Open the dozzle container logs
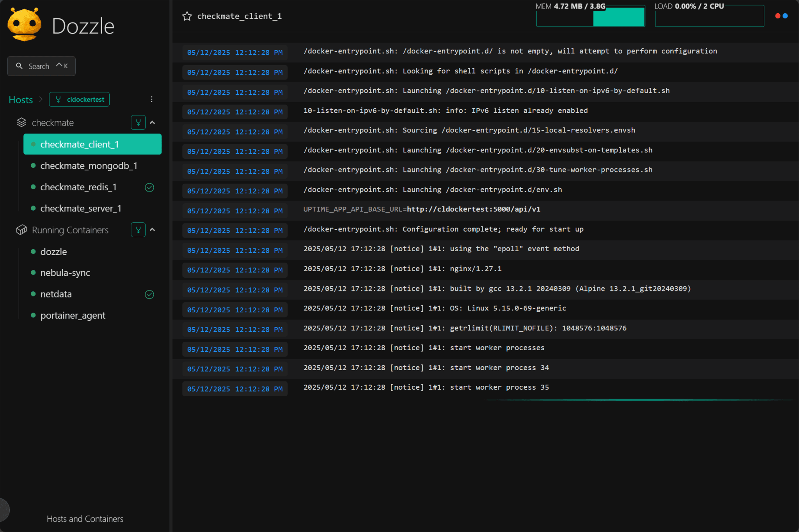This screenshot has height=532, width=799. [53, 252]
